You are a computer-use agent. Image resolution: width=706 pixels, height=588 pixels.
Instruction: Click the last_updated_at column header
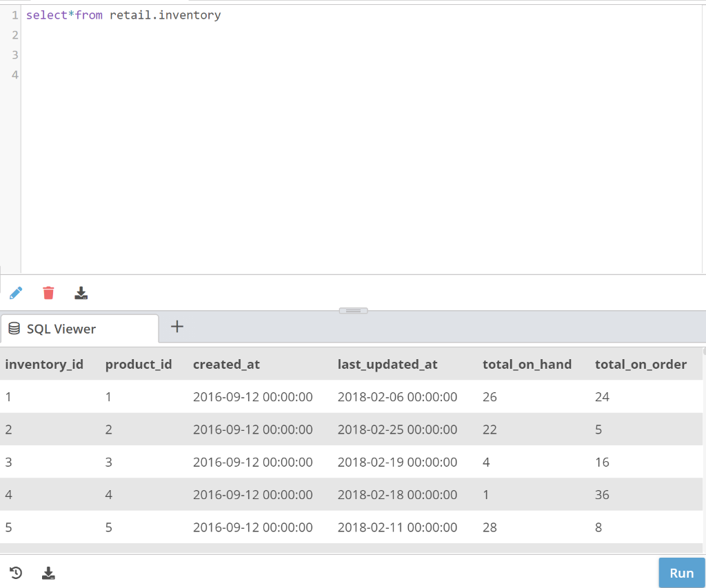click(x=387, y=364)
